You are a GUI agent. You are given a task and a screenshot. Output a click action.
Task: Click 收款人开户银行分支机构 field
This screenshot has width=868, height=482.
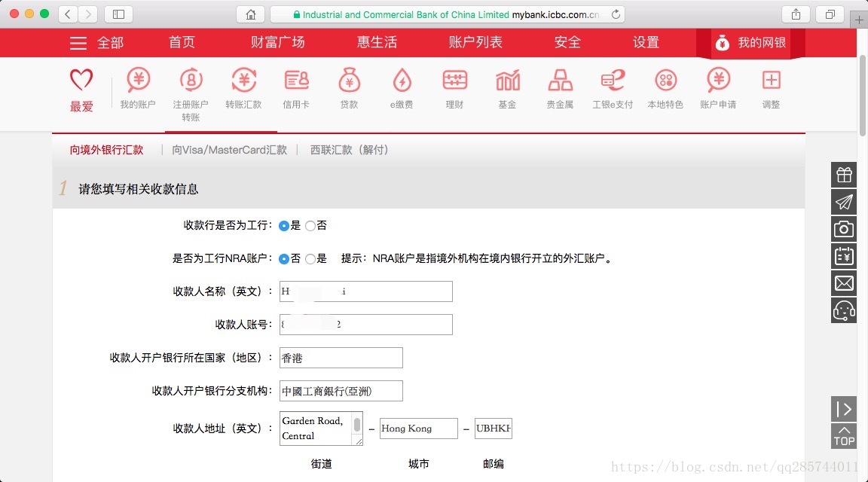point(341,391)
